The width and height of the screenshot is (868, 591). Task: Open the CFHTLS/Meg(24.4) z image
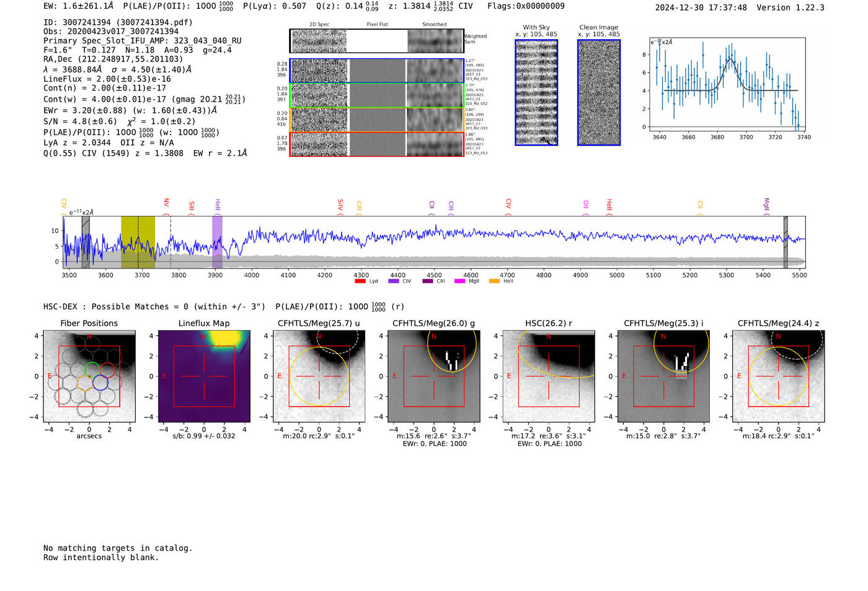pos(778,376)
